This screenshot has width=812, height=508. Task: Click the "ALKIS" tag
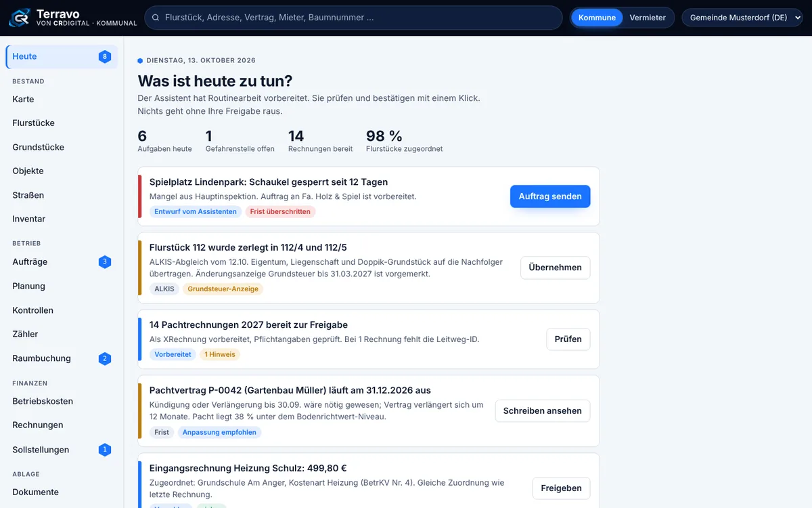[164, 289]
